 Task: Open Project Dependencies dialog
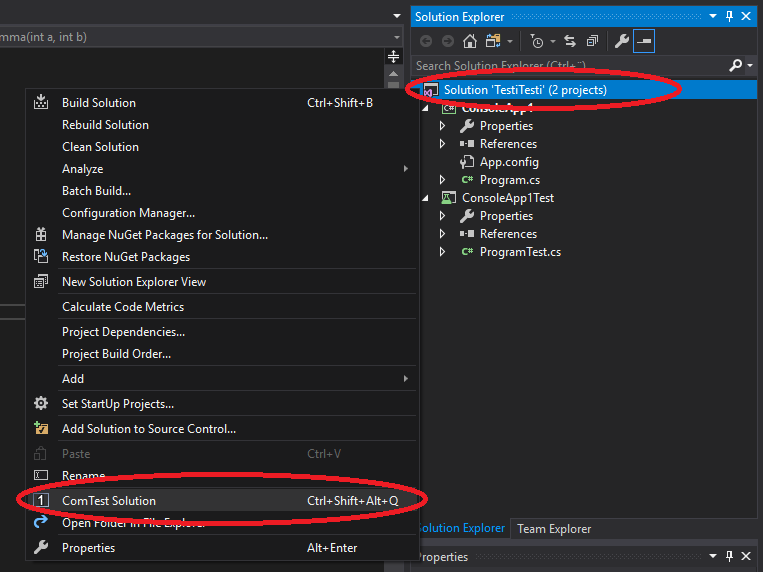click(222, 332)
